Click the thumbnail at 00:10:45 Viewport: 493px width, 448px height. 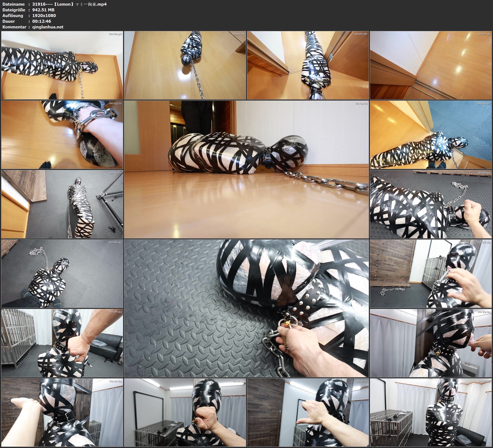[x=185, y=412]
